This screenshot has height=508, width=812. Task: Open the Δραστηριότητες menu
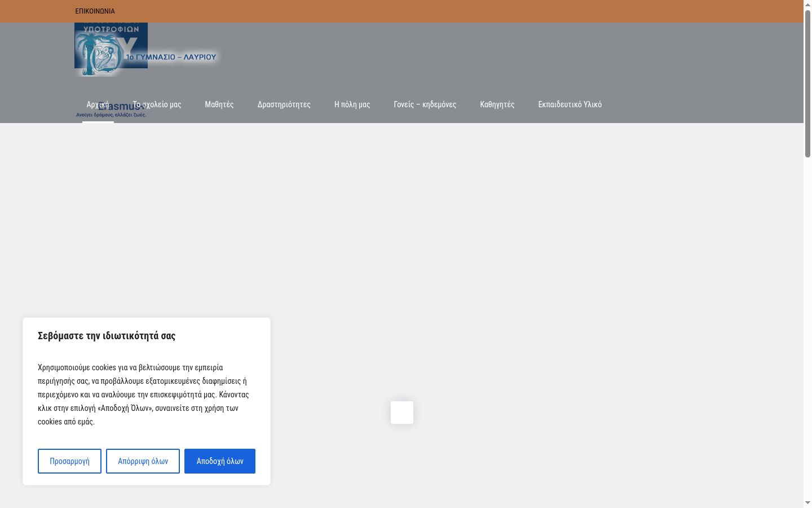pos(284,104)
